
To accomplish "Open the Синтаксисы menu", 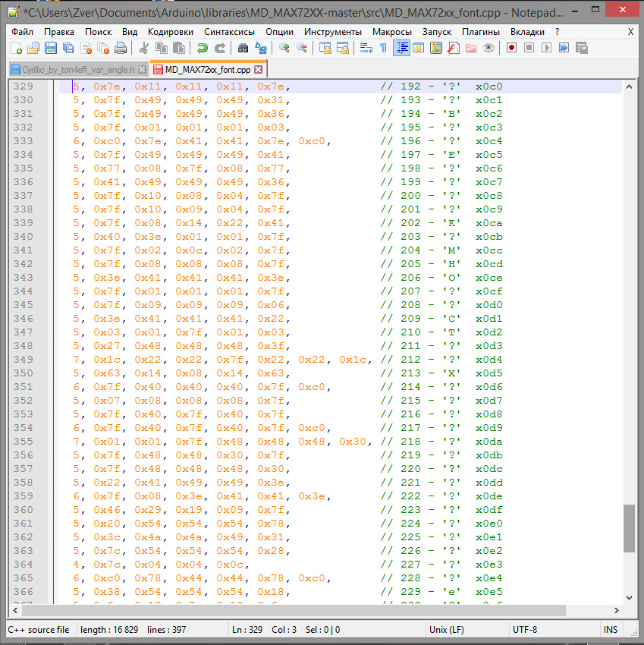I will coord(230,32).
